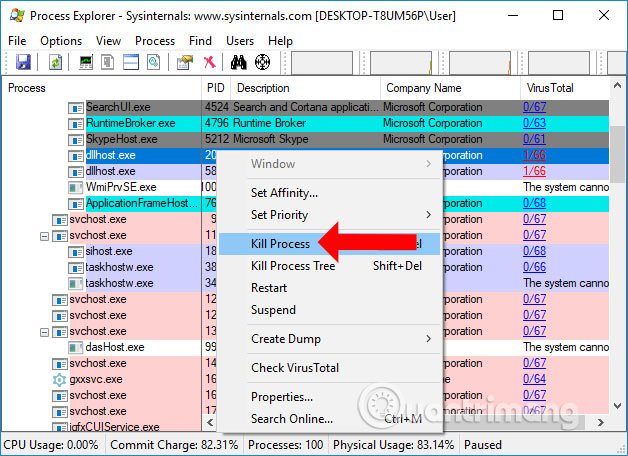Open the Help menu
The image size is (628, 456).
coord(280,41)
